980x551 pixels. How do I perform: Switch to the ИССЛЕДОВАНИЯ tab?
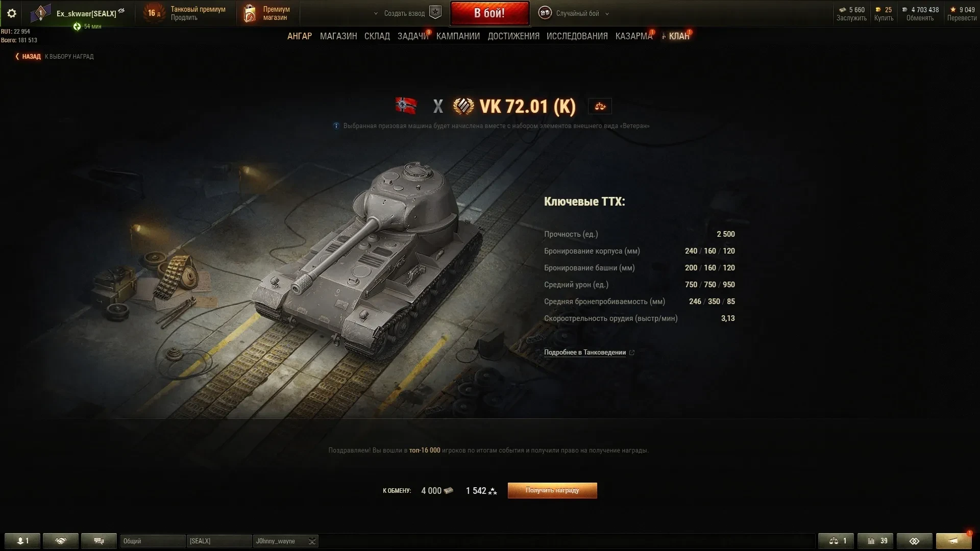click(x=577, y=36)
